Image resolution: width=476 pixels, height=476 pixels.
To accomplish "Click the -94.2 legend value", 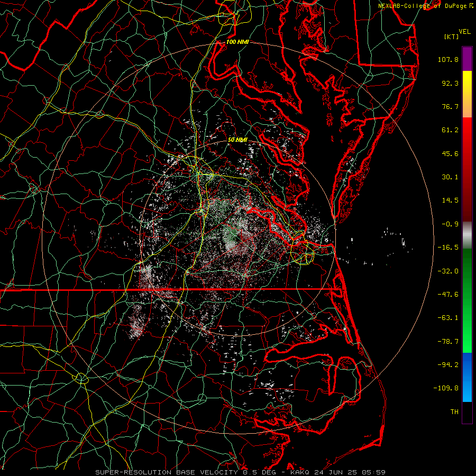I will [448, 364].
